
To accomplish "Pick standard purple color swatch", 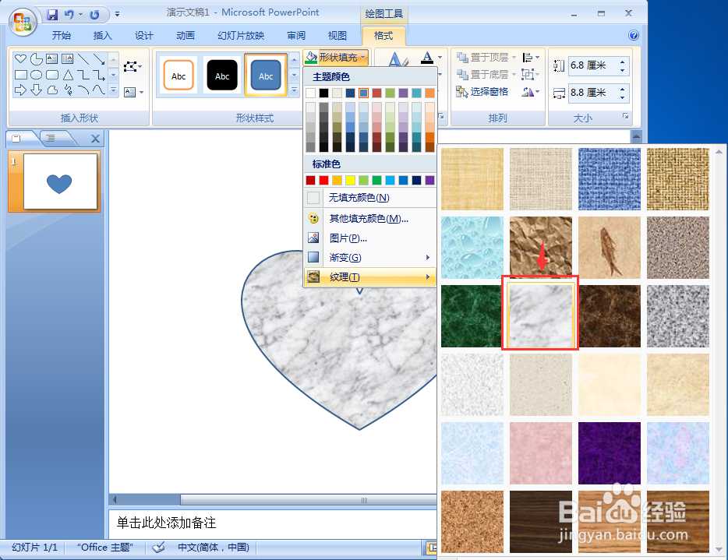I will (429, 180).
